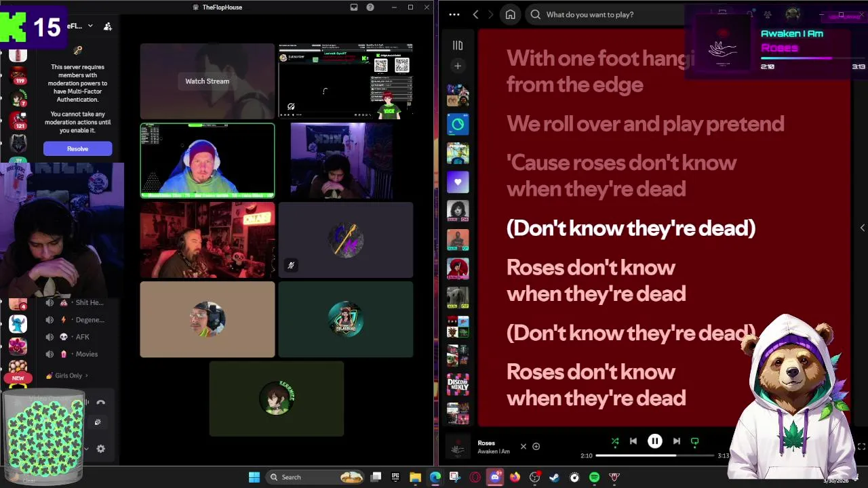Disconnect from Discord voice call
Image resolution: width=868 pixels, height=488 pixels.
coord(101,403)
